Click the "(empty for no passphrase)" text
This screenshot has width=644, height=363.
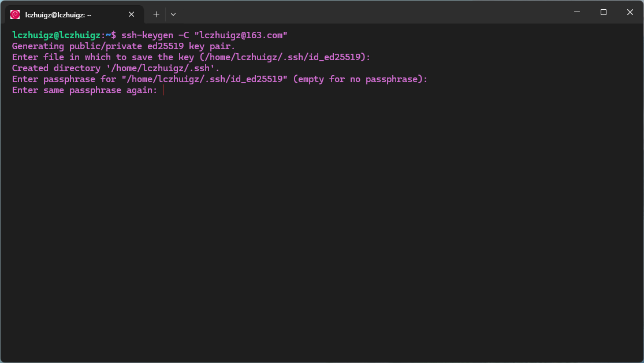click(360, 79)
